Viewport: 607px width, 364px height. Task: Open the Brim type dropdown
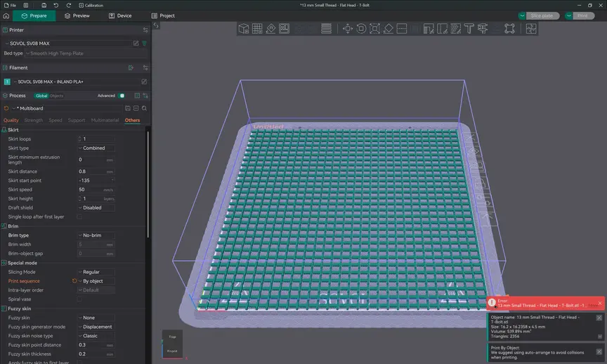[x=96, y=235]
